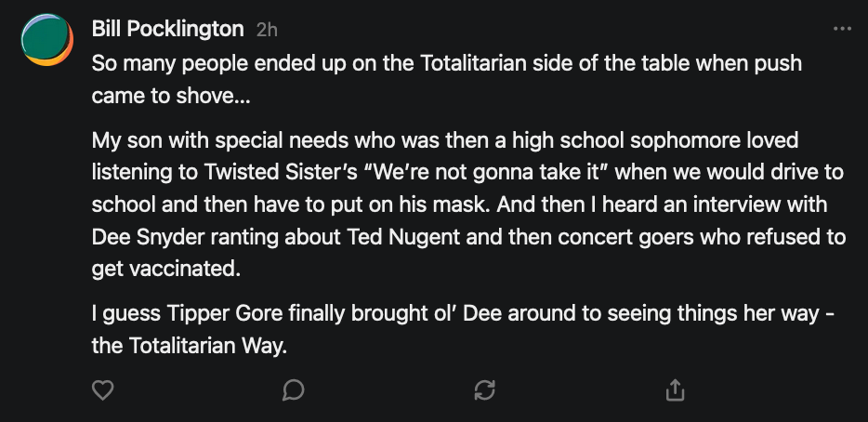Click the paragraph starting with "My son with special needs"
This screenshot has width=868, height=422.
pyautogui.click(x=465, y=204)
